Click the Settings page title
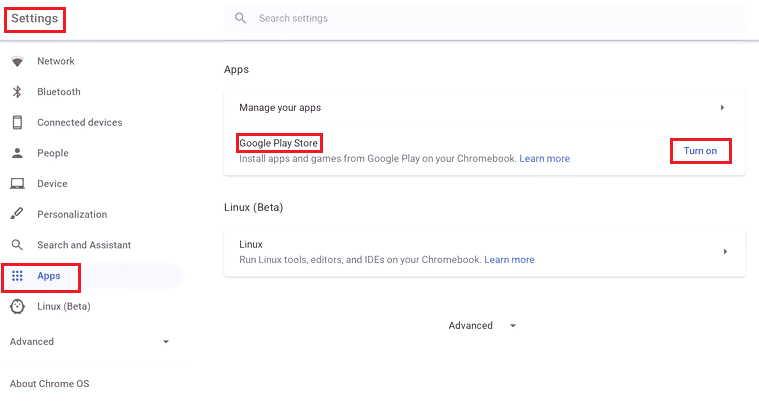The width and height of the screenshot is (759, 402). pos(34,18)
